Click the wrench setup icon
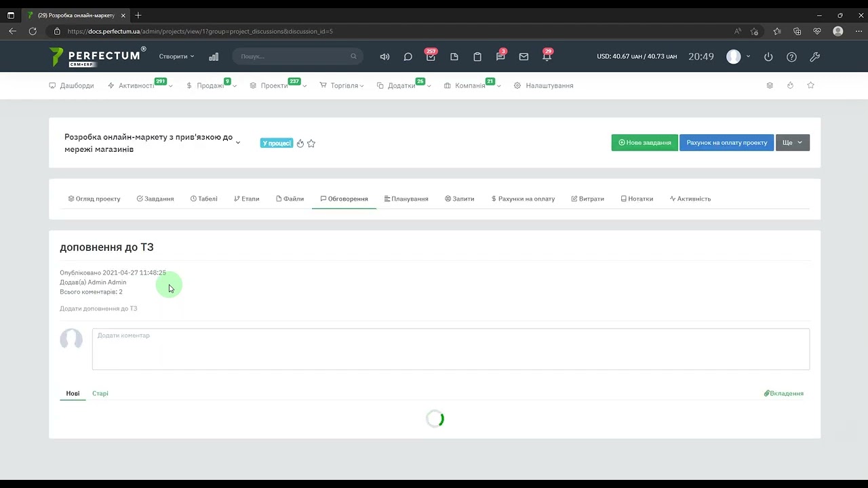The height and width of the screenshot is (488, 868). pyautogui.click(x=815, y=57)
